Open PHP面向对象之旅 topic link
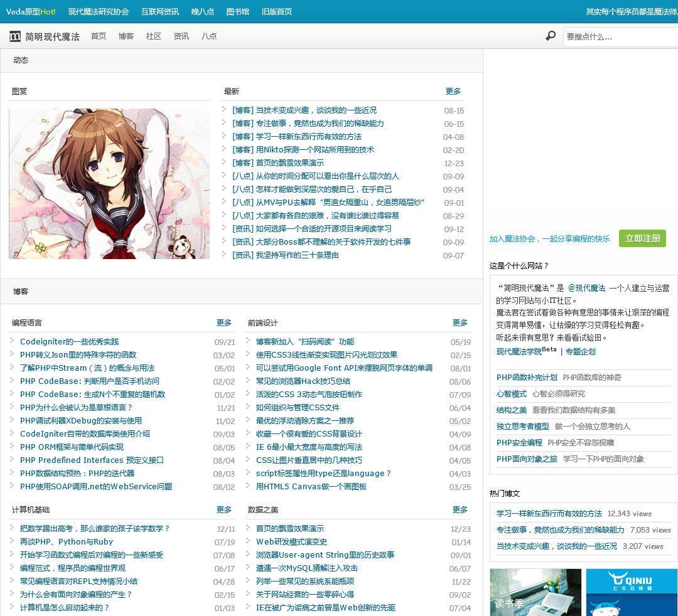 pyautogui.click(x=527, y=459)
